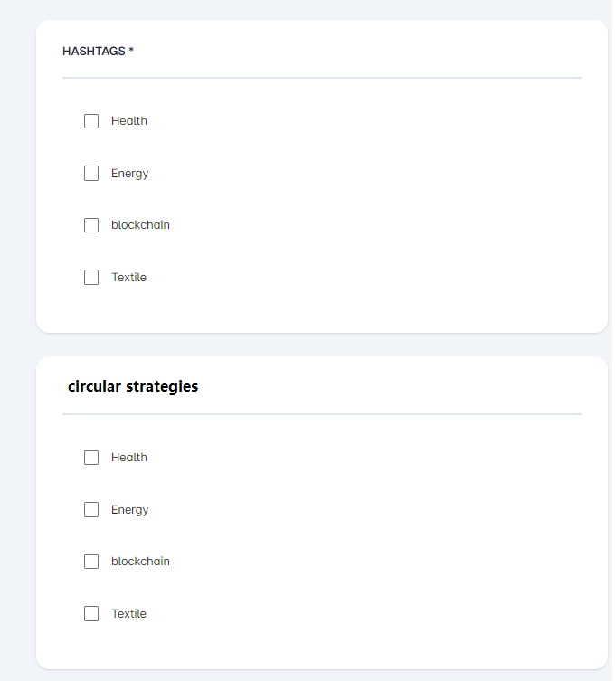The image size is (616, 681).
Task: Tick the Energy checkbox under HASHTAGS
Action: point(91,174)
